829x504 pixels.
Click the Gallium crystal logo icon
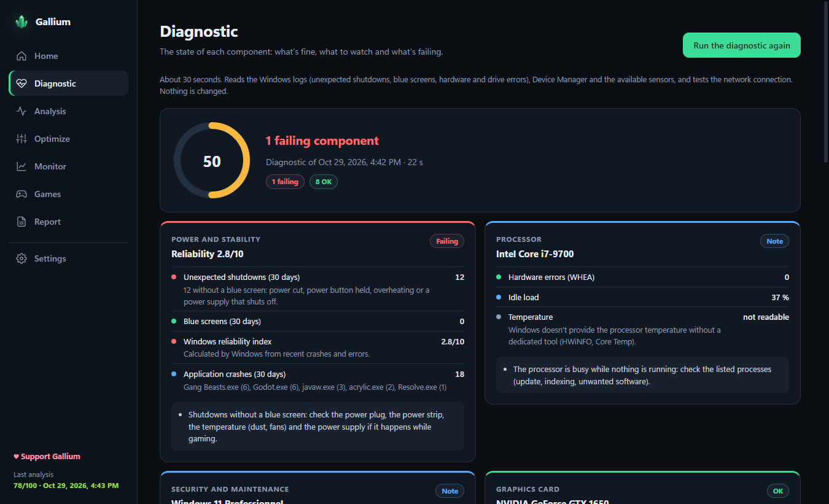pyautogui.click(x=21, y=21)
